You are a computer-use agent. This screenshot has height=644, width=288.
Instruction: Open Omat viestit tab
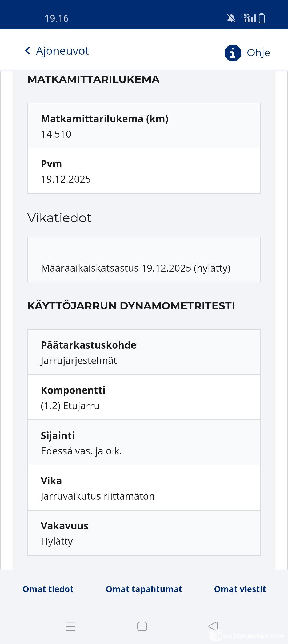click(x=240, y=589)
